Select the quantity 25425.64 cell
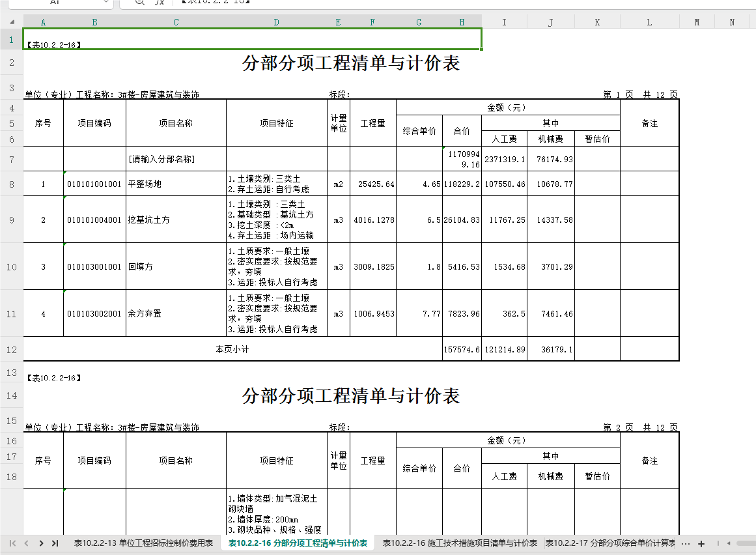 pos(373,184)
